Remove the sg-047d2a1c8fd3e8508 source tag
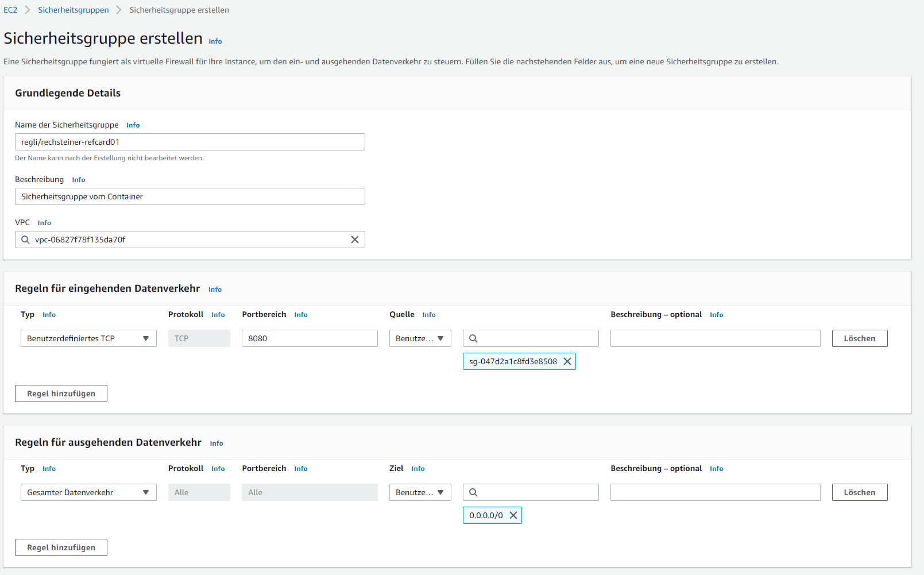The image size is (924, 575). [x=567, y=361]
